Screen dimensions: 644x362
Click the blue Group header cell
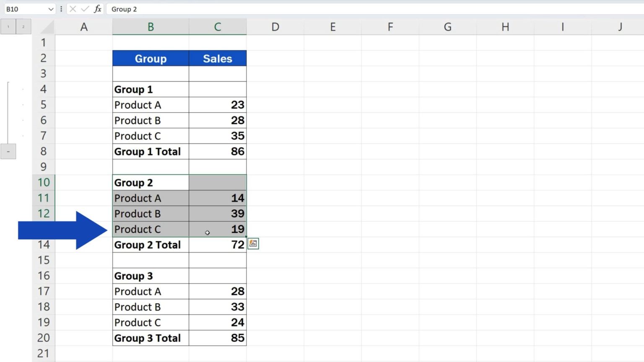coord(151,59)
